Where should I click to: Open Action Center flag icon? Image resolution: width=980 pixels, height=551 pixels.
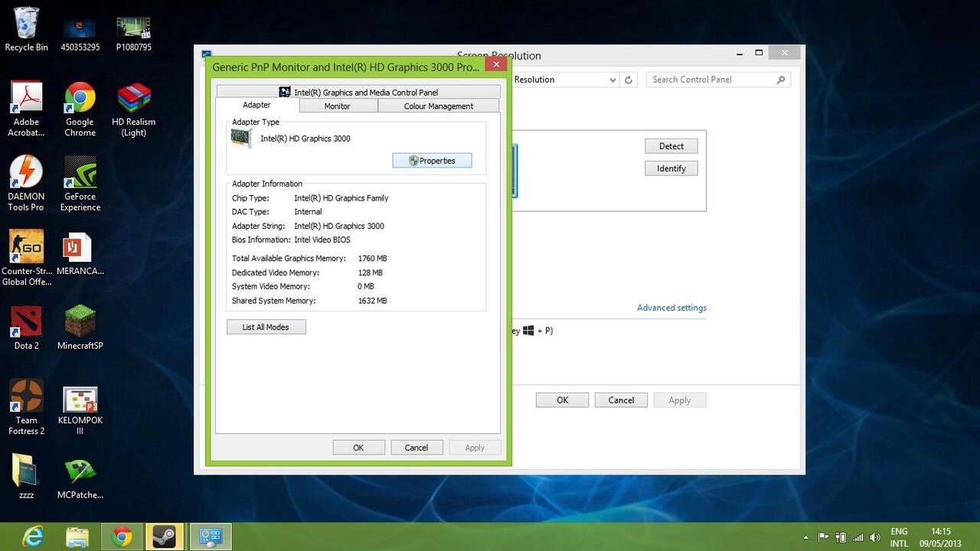pos(823,537)
